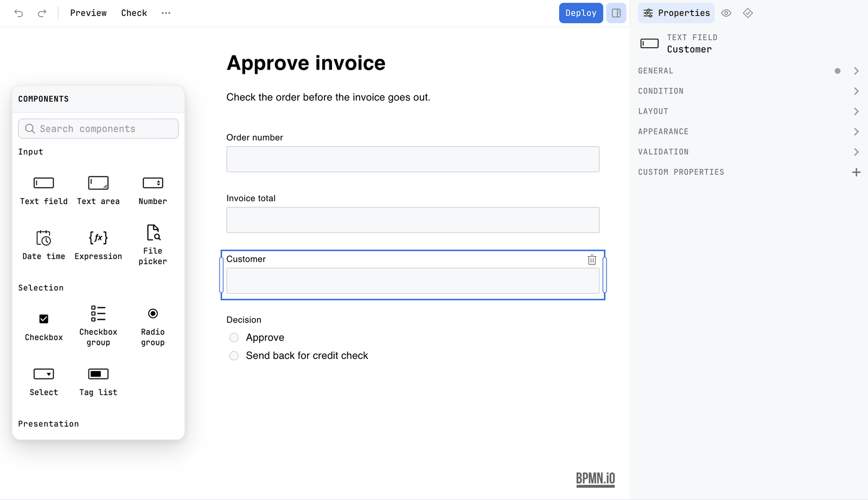Image resolution: width=868 pixels, height=500 pixels.
Task: Select the Select dropdown component
Action: (x=44, y=382)
